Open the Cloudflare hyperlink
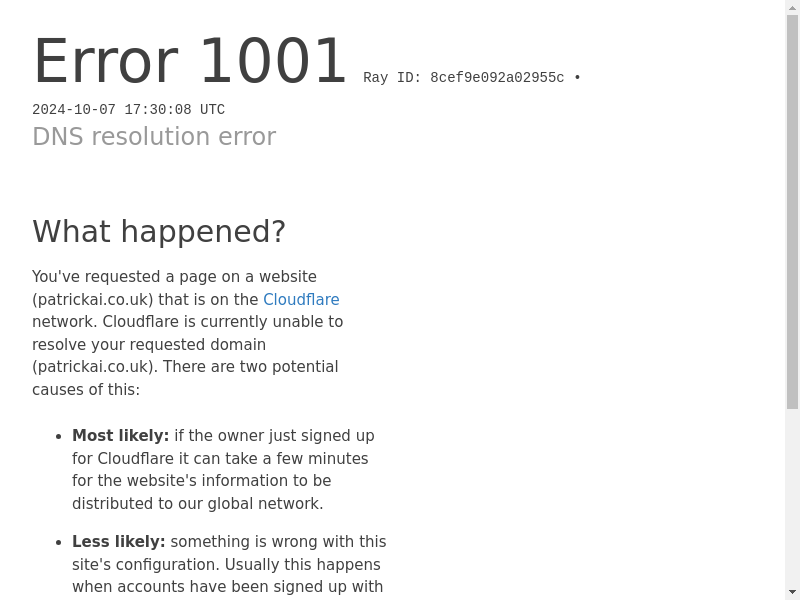Image resolution: width=800 pixels, height=600 pixels. click(301, 299)
